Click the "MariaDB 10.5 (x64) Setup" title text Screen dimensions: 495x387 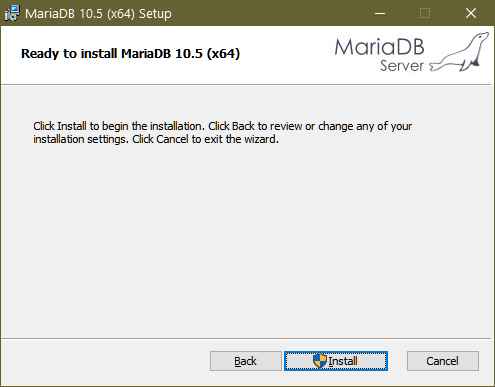tap(98, 14)
